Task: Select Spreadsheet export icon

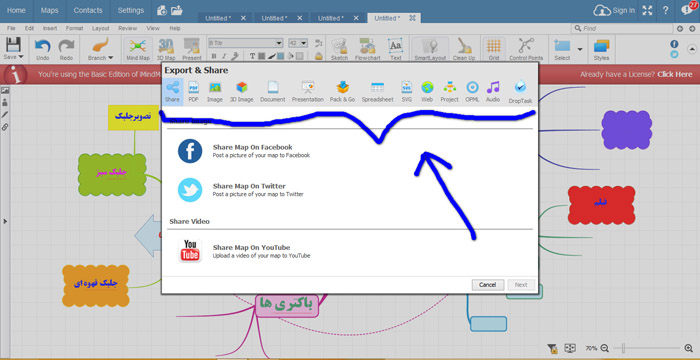Action: point(378,92)
